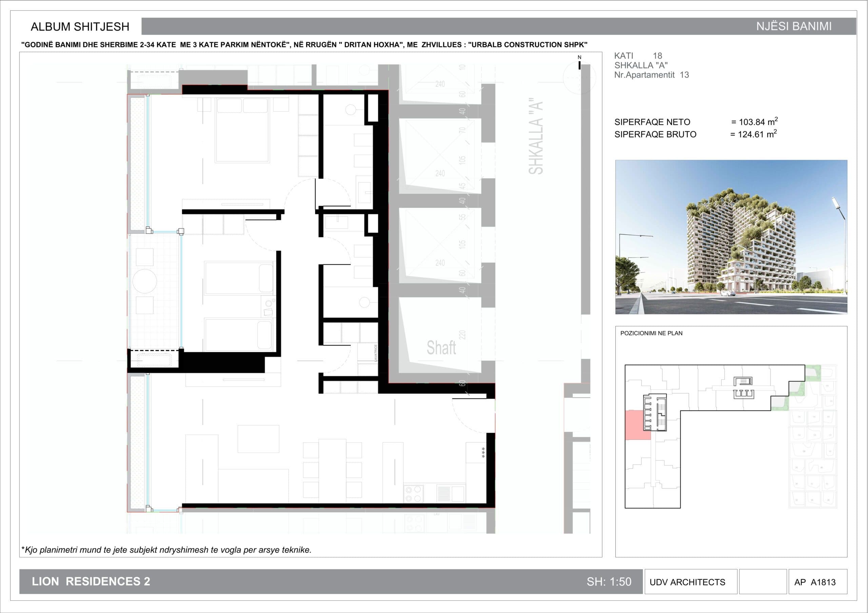Click the 'SIPERFAQE BRUTO' label
This screenshot has width=868, height=613.
point(655,134)
